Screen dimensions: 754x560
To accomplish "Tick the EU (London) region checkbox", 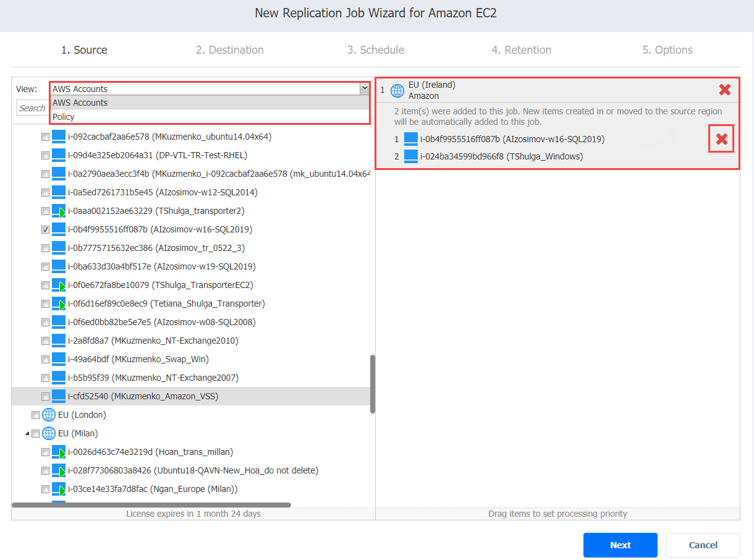I will 35,415.
